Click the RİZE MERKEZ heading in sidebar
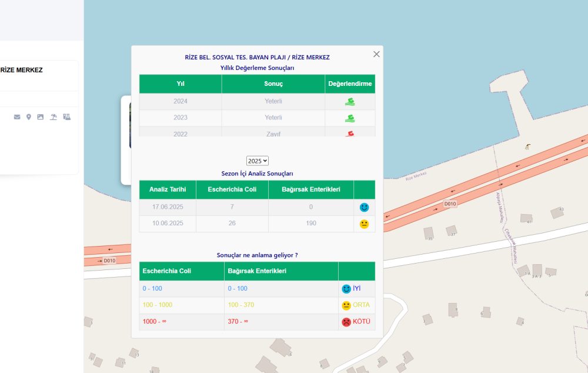Image resolution: width=588 pixels, height=373 pixels. 21,70
